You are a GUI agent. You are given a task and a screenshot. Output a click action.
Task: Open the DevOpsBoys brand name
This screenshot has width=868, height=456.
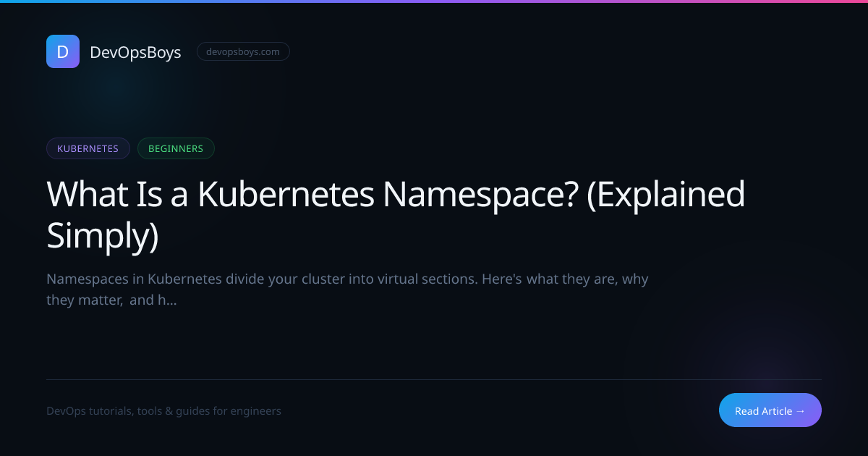[x=135, y=52]
